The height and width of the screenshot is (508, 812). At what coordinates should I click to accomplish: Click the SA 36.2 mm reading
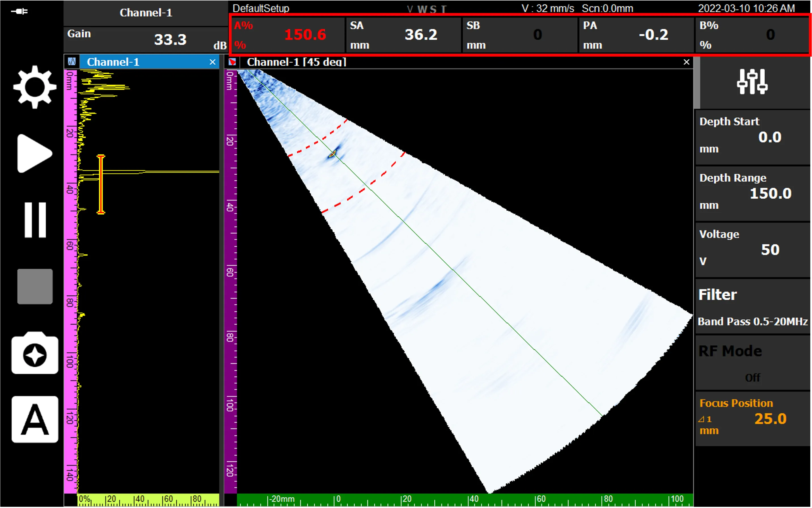point(404,35)
